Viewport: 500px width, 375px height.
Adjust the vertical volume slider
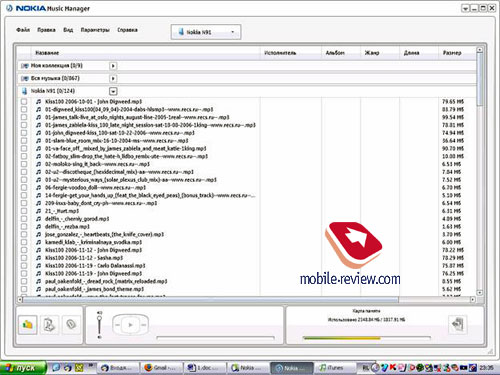99,325
